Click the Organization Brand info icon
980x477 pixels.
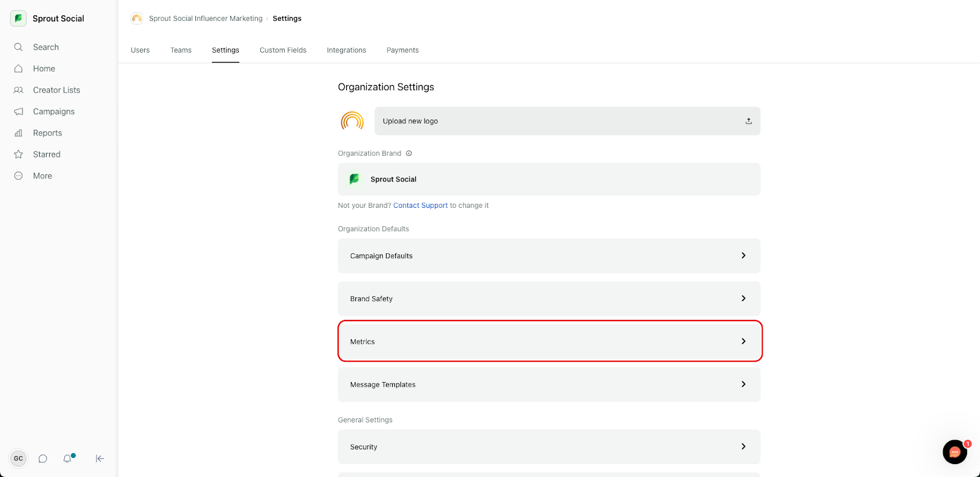pos(409,153)
